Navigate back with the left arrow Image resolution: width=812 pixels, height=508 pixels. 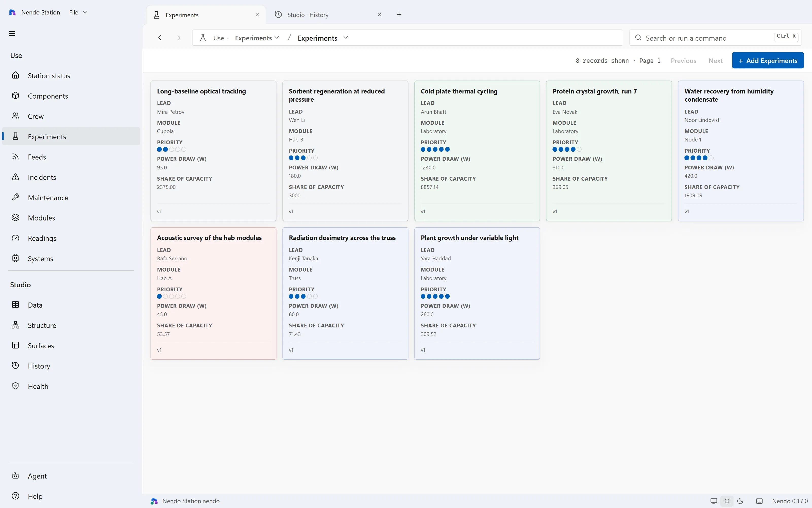point(160,38)
